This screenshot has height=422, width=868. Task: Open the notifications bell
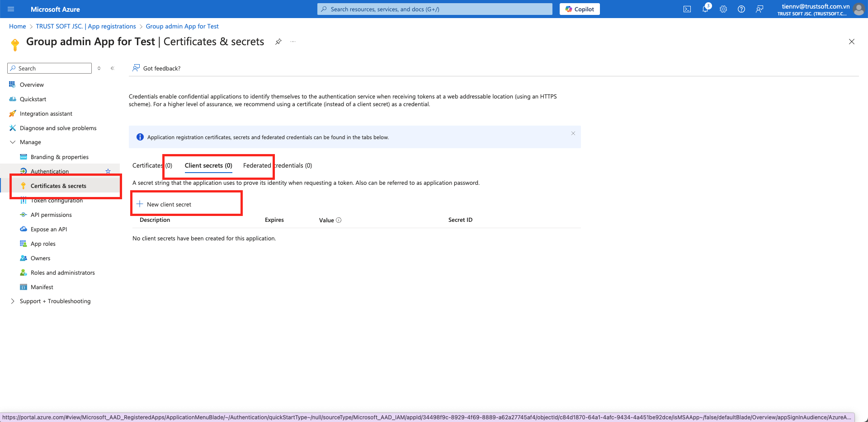705,9
